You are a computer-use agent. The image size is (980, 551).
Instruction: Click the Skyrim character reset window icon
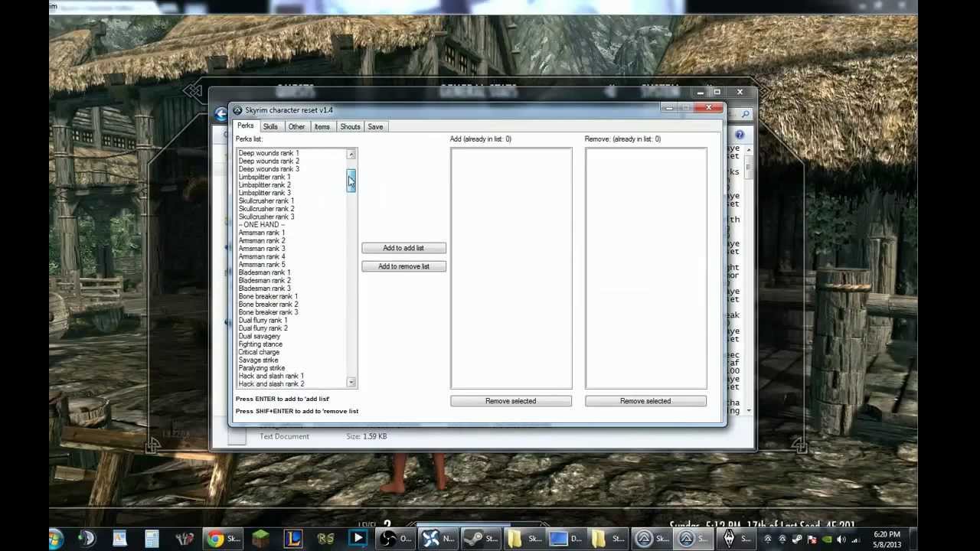click(x=237, y=110)
